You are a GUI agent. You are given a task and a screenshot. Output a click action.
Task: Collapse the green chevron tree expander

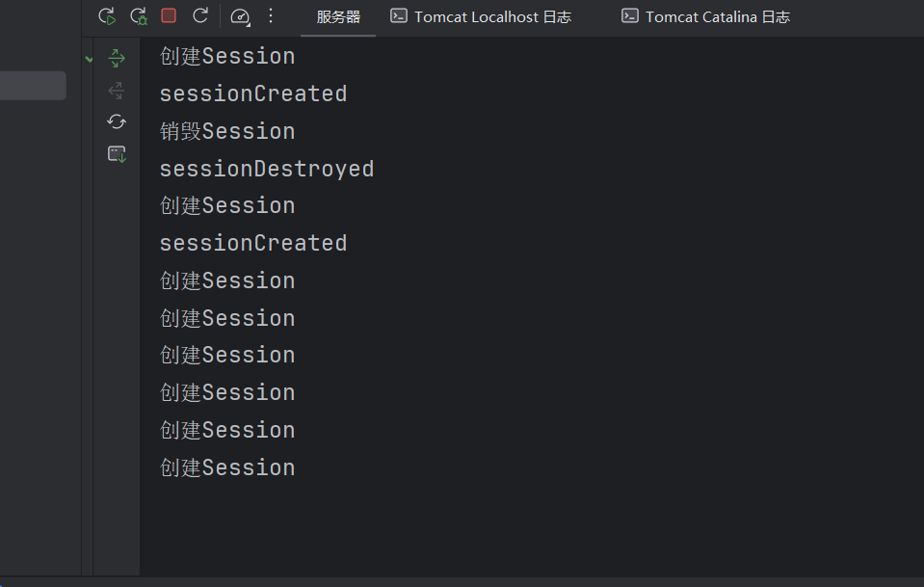[89, 59]
